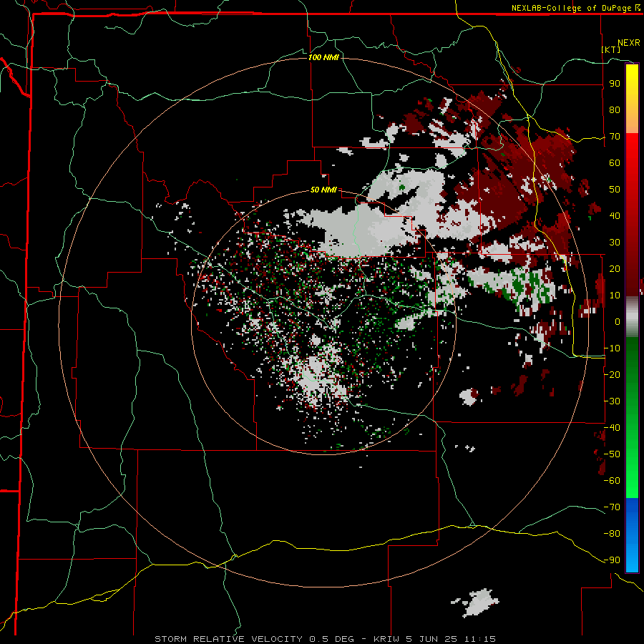Select the 20 value on the velocity scale

(615, 268)
